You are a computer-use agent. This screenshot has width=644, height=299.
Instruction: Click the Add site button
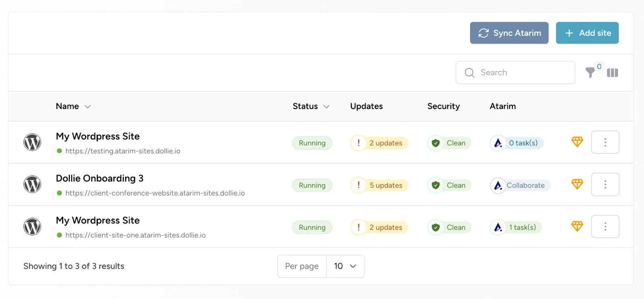point(587,33)
